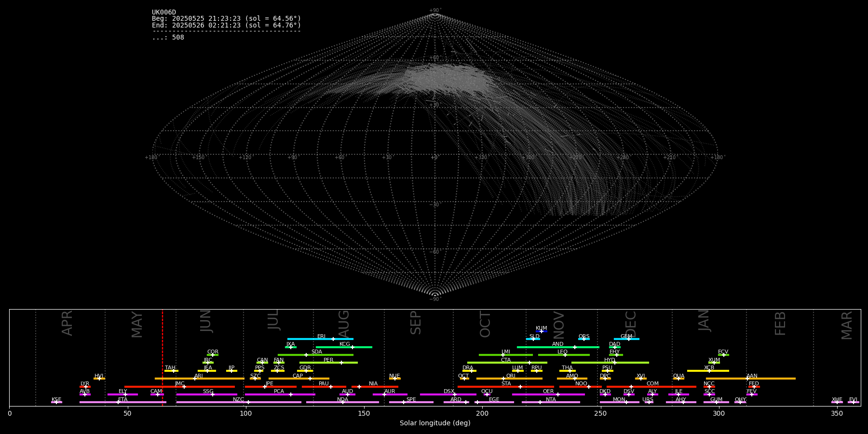
Task: Select the ERI shower label
Action: [321, 337]
